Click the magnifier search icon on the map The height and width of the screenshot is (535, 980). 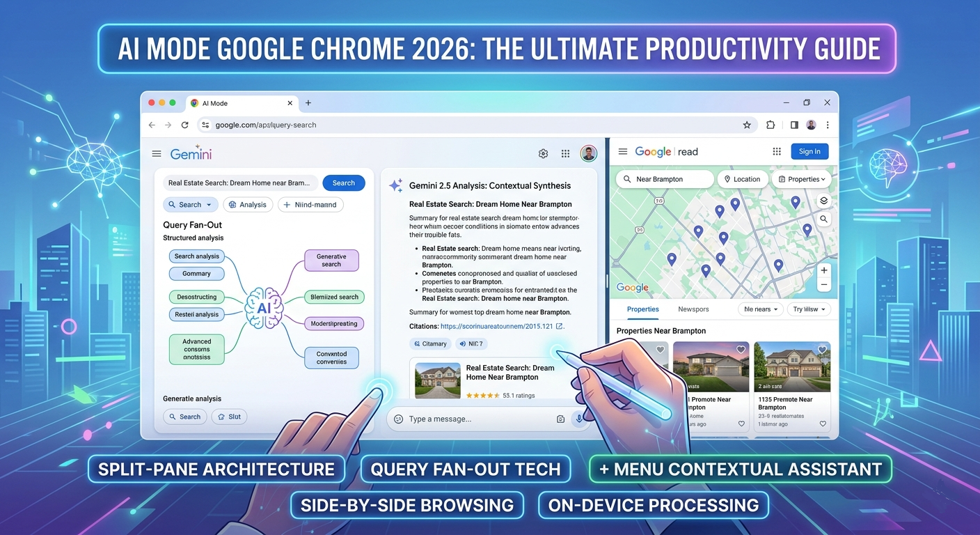point(823,219)
